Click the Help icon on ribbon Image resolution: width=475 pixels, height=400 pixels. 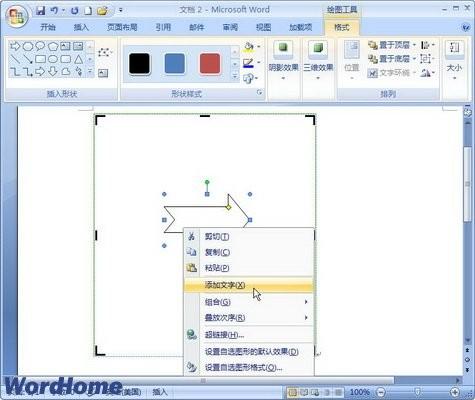466,28
